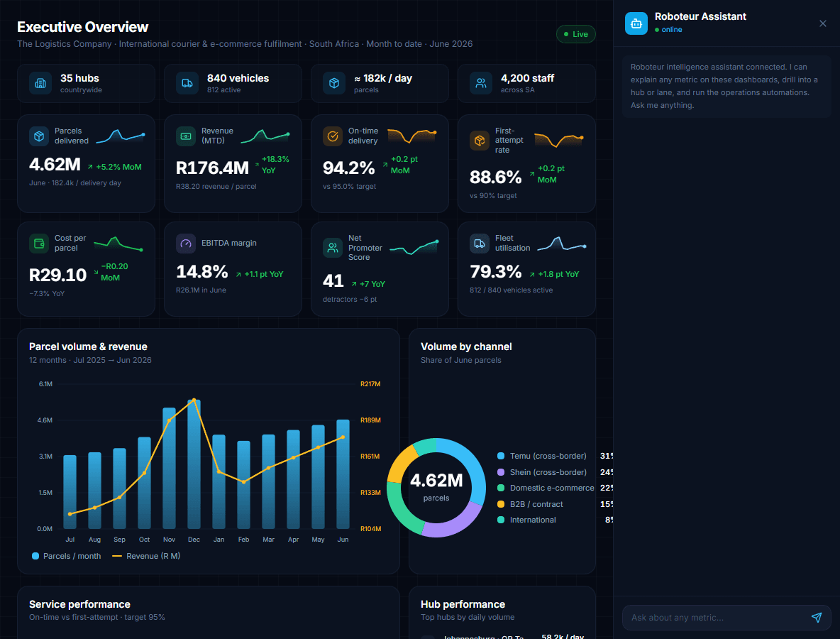This screenshot has width=840, height=639.
Task: Click the 840 vehicles truck icon
Action: point(187,83)
